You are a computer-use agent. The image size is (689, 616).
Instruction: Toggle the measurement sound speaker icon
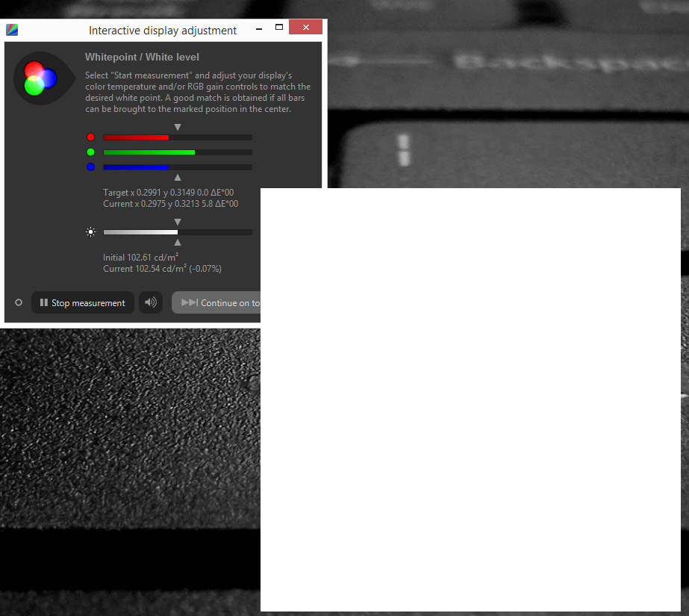[151, 302]
